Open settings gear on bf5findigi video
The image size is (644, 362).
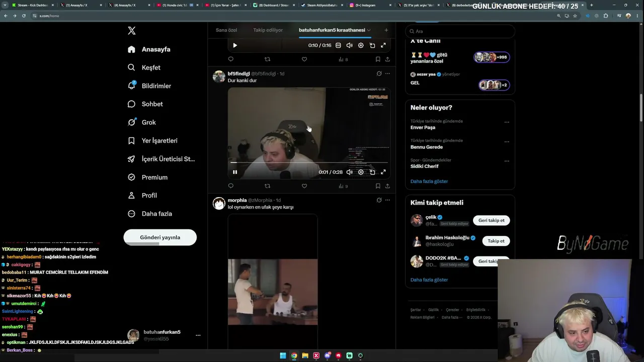click(361, 172)
